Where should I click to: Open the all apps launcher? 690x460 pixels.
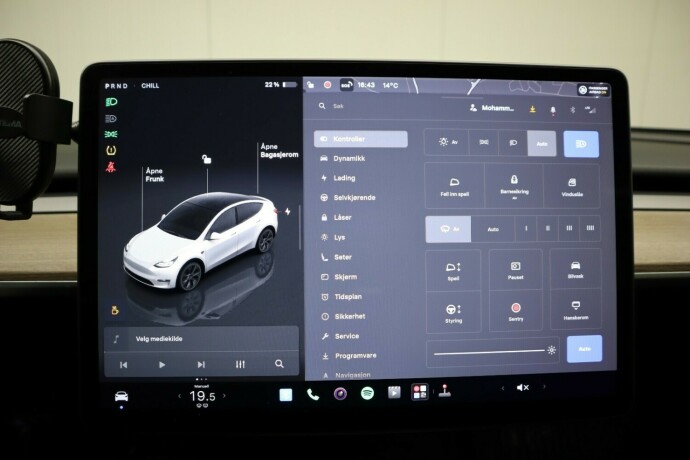pos(419,391)
